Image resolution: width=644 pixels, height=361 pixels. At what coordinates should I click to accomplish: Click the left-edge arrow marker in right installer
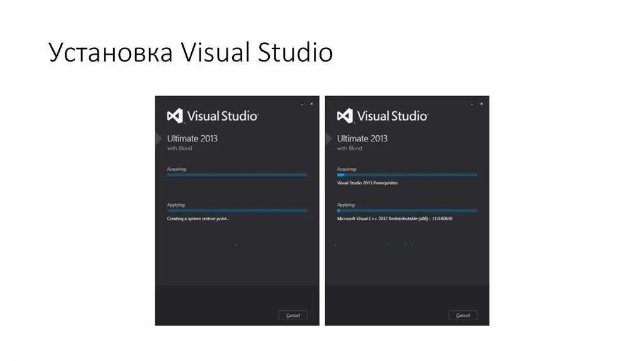328,138
